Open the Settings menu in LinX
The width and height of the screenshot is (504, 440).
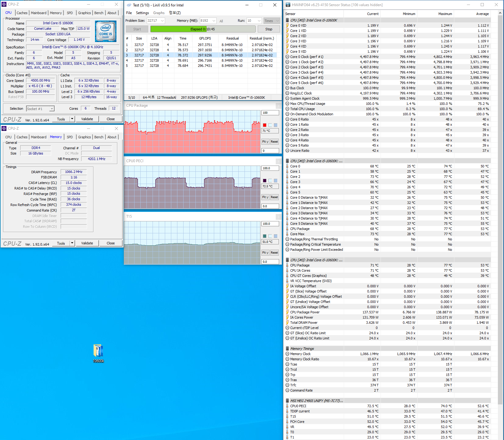click(142, 13)
